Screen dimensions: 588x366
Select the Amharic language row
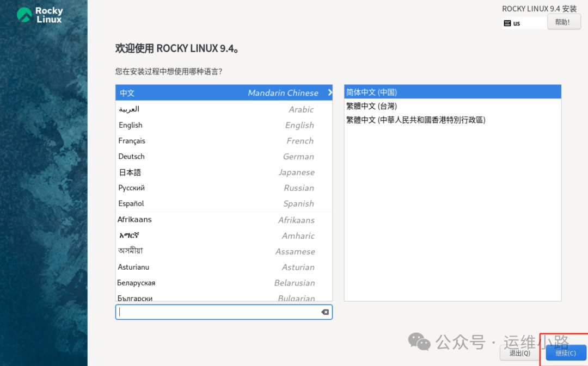coord(224,235)
